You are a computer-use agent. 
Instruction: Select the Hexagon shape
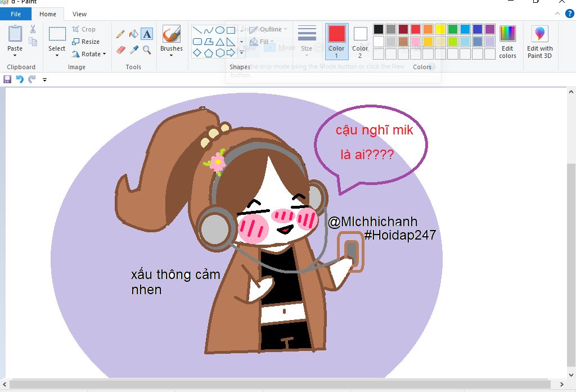point(220,53)
